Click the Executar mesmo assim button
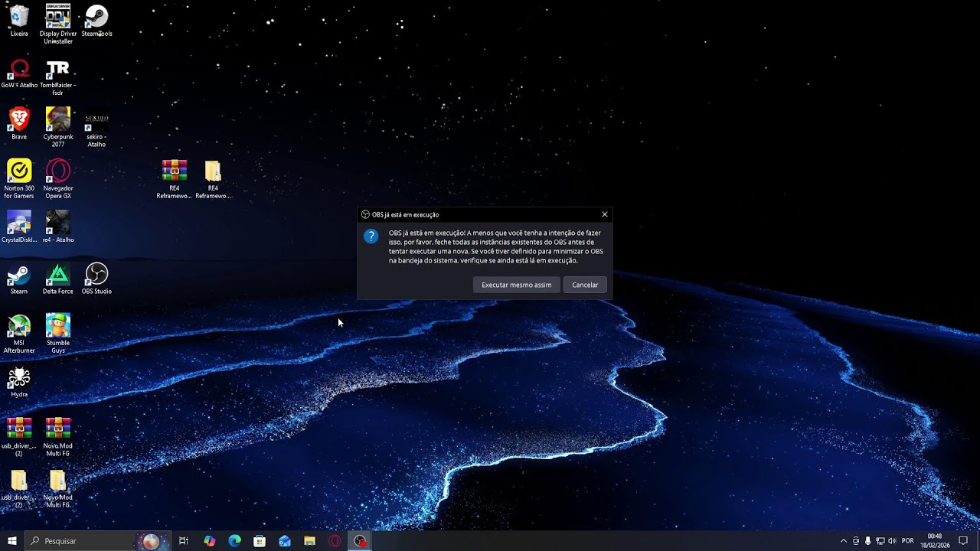The width and height of the screenshot is (980, 551). [516, 285]
